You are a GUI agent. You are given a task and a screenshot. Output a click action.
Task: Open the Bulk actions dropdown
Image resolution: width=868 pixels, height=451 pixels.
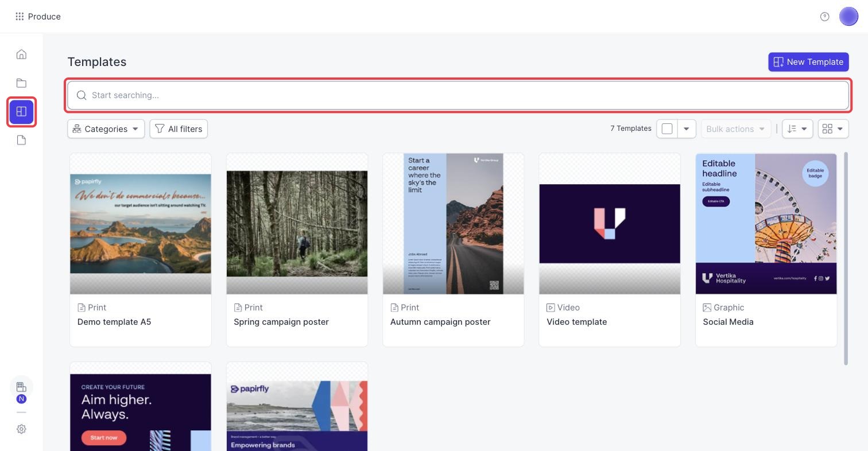coord(735,129)
